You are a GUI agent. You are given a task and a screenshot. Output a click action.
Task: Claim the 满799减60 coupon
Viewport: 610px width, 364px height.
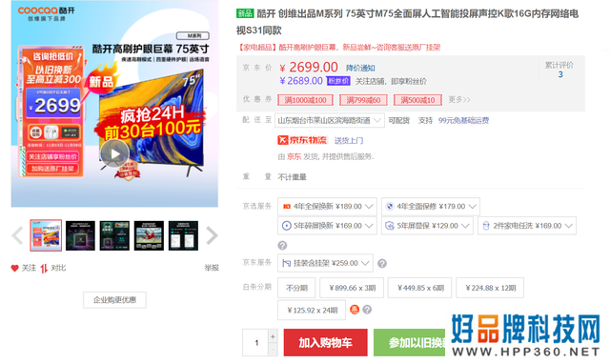coord(363,100)
